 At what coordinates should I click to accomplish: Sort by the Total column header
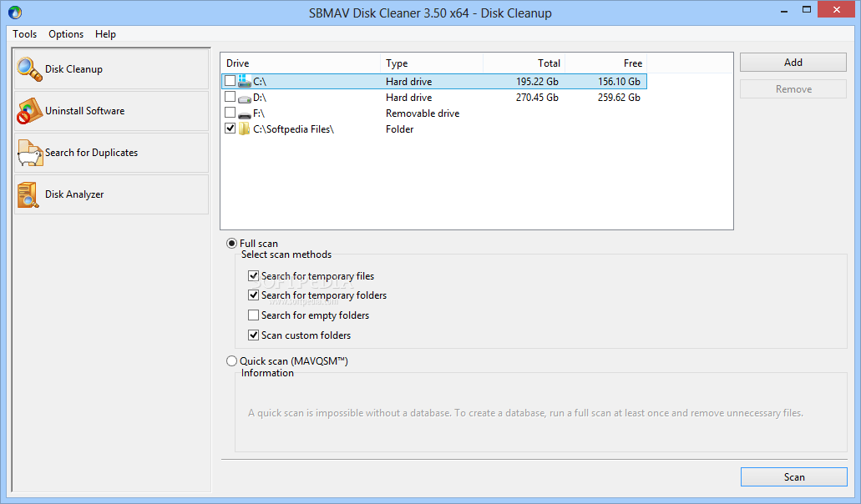pos(524,63)
